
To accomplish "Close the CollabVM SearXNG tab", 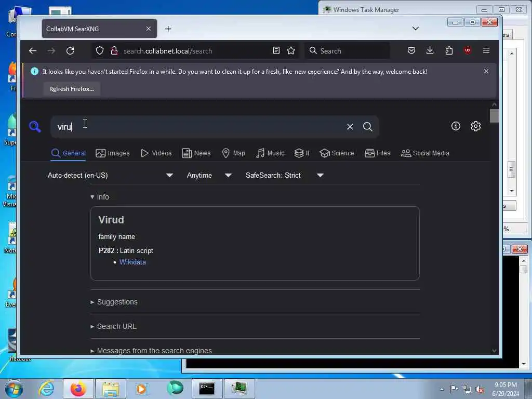I will (148, 29).
